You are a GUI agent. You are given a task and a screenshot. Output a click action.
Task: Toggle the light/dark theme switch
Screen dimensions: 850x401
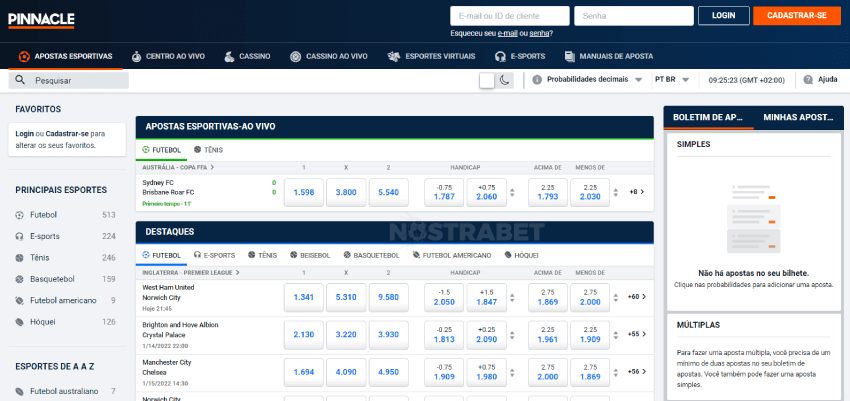497,80
